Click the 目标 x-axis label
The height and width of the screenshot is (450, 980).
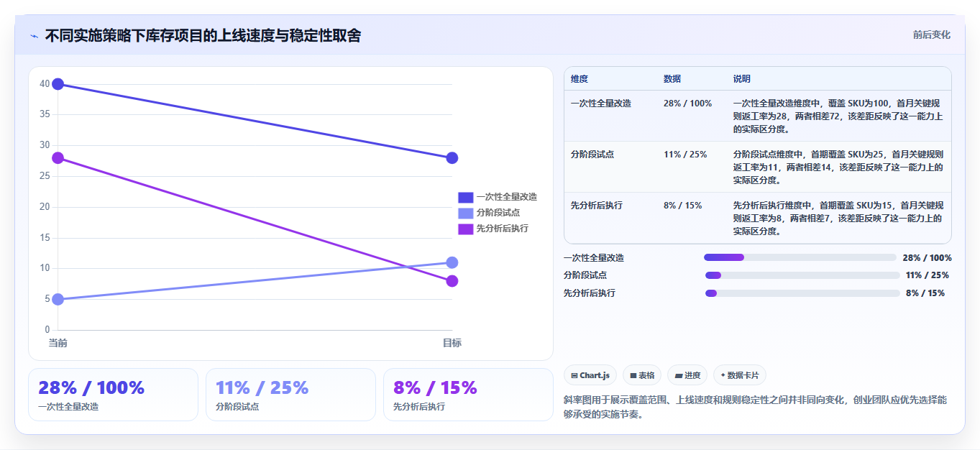[452, 343]
